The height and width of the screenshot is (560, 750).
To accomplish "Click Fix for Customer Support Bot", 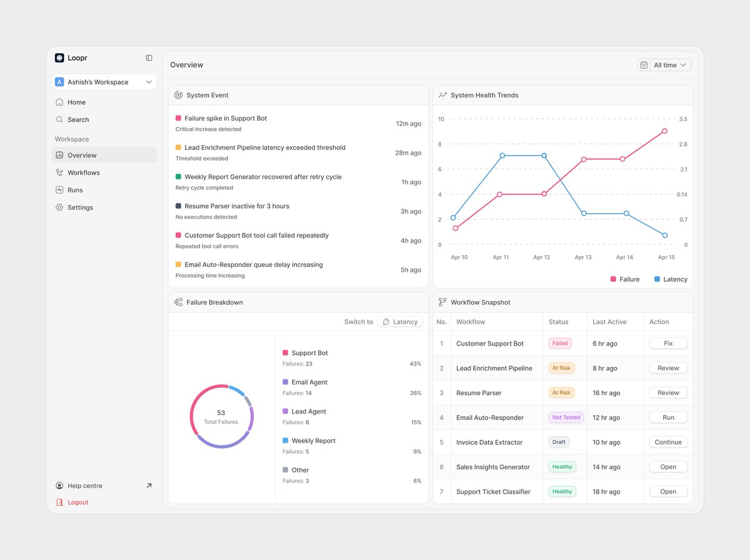I will (668, 343).
